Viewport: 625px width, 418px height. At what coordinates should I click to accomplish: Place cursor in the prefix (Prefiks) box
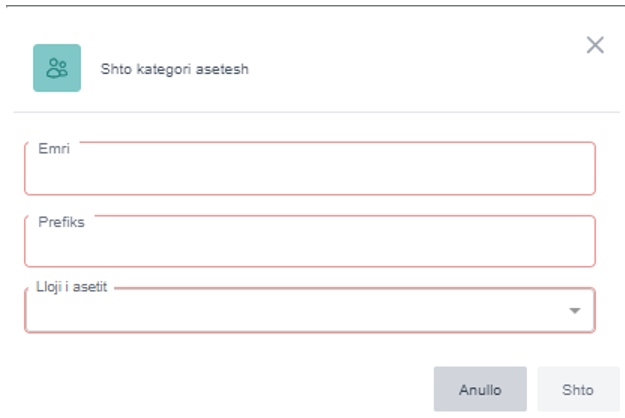pos(310,243)
